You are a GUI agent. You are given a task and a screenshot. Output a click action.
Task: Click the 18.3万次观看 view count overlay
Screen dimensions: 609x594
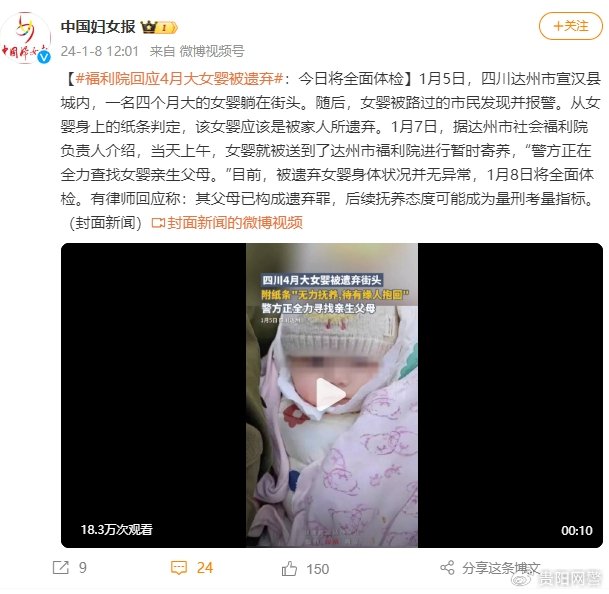(117, 530)
